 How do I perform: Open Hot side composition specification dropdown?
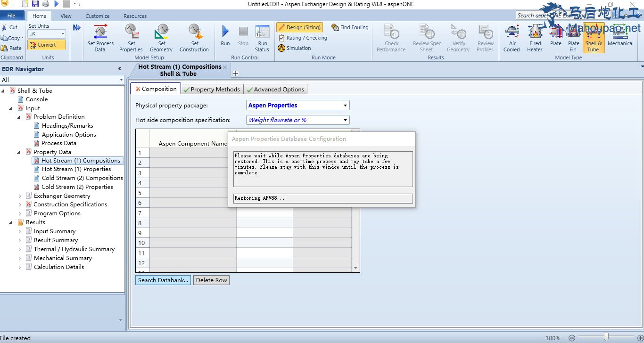click(346, 120)
